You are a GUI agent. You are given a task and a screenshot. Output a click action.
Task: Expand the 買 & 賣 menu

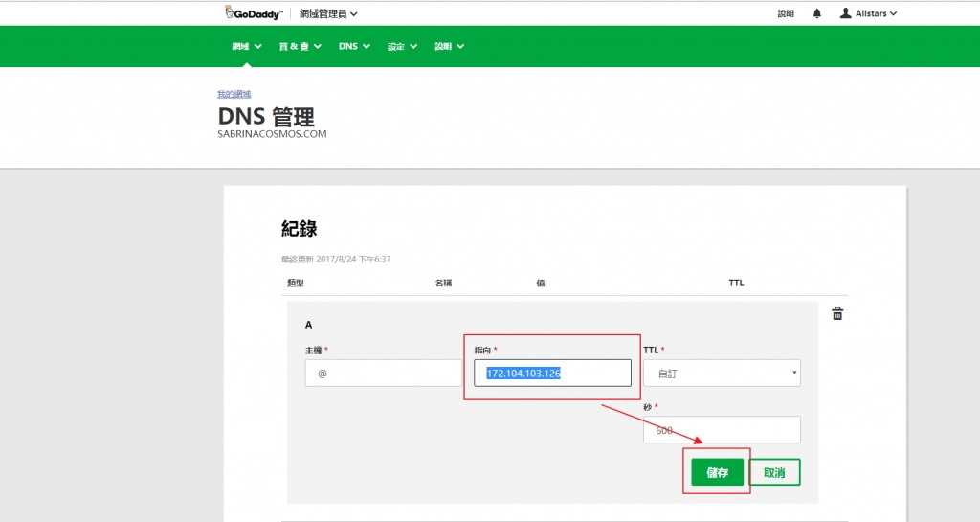pos(300,46)
